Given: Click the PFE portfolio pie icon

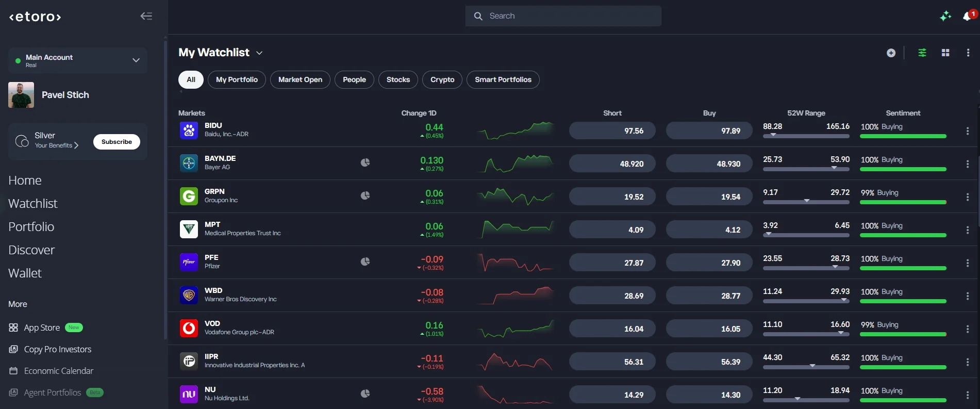Looking at the screenshot, I should tap(365, 261).
